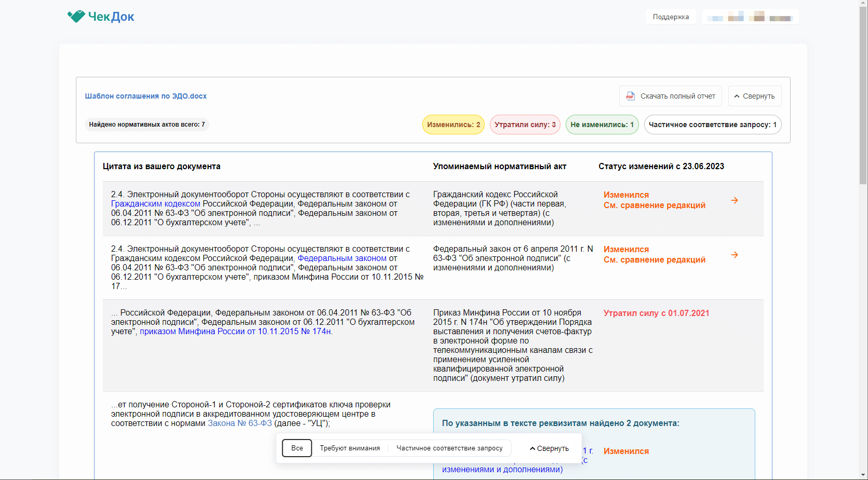This screenshot has height=480, width=868.
Task: Open приказом Минфина России 174н link
Action: click(235, 332)
